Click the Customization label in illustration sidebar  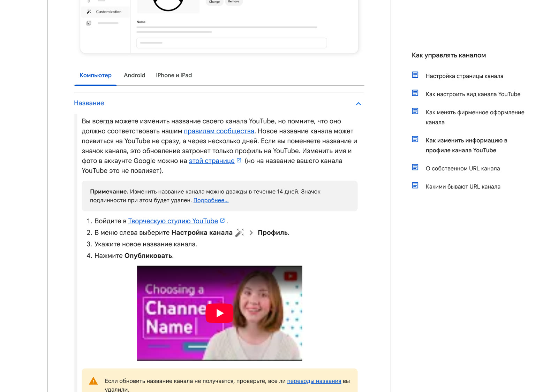109,12
